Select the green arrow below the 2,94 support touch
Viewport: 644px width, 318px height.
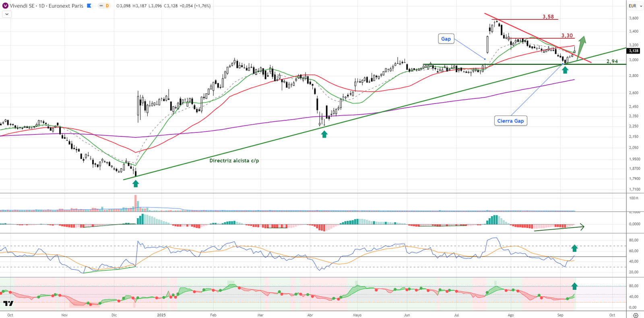coord(565,70)
